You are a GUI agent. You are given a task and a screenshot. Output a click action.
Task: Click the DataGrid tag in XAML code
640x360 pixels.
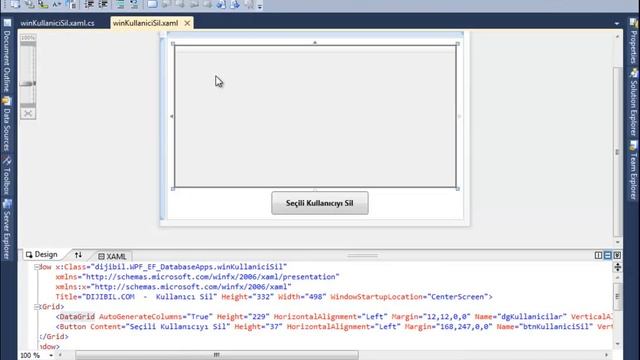click(77, 317)
